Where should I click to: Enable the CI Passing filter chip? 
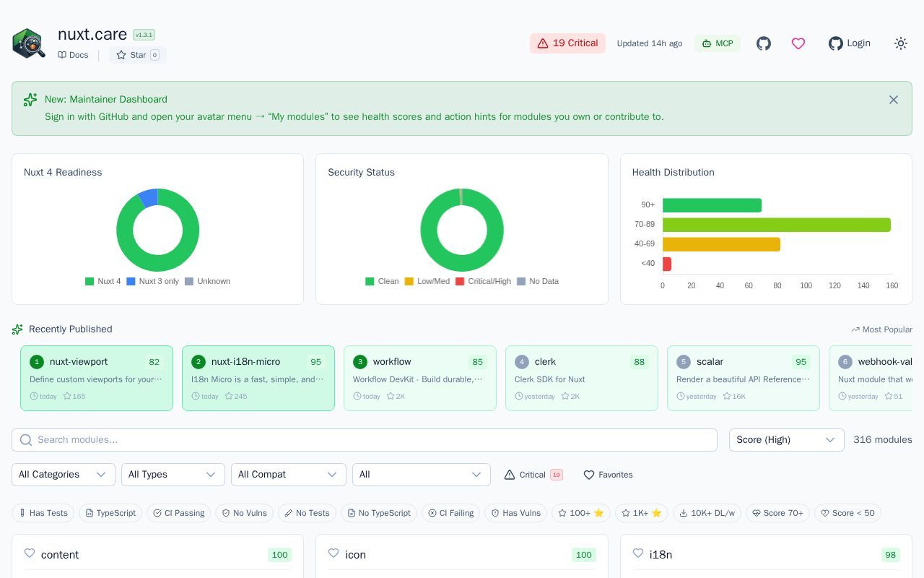(x=178, y=513)
